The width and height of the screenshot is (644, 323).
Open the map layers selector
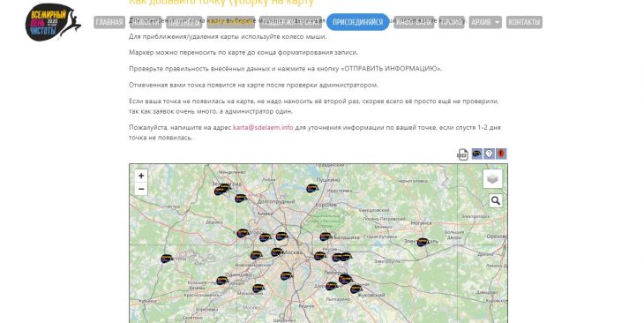pyautogui.click(x=492, y=179)
